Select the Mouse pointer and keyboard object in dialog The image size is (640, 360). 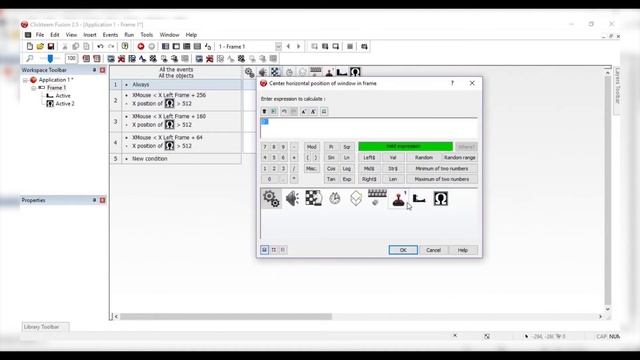click(x=377, y=198)
